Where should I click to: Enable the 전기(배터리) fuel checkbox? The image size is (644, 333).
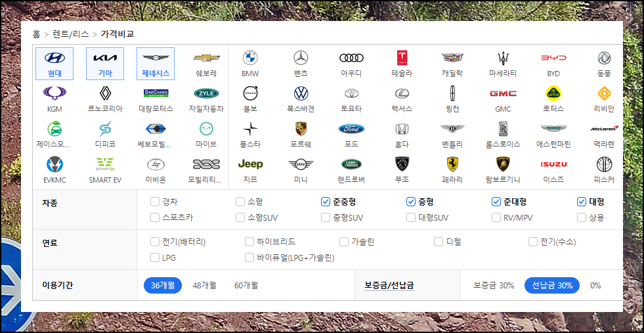click(154, 242)
